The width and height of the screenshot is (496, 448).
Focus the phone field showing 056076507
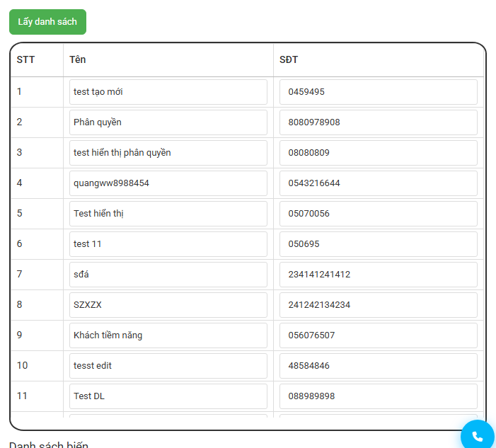coord(379,335)
